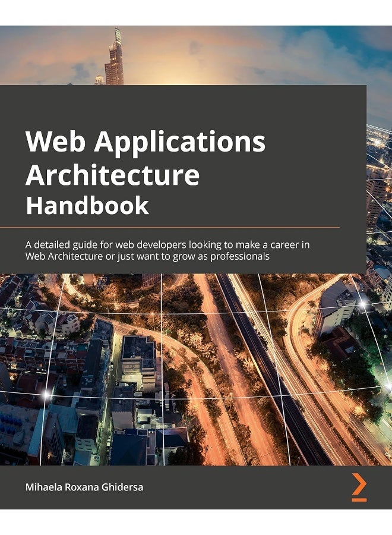Click the book title "Web Applications Architecture"
Screen dimensions: 392x535
pyautogui.click(x=146, y=158)
